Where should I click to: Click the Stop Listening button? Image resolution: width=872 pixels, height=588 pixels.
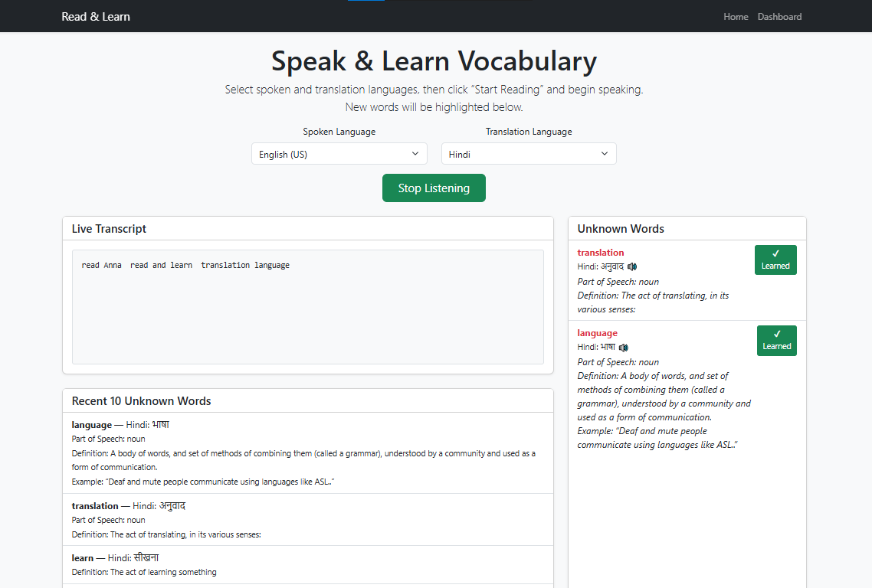(434, 188)
